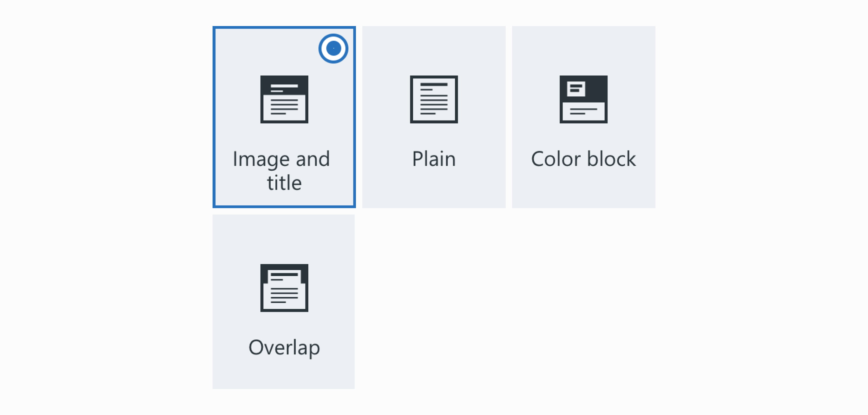Click the Overlap layout icon
The height and width of the screenshot is (415, 868).
coord(284,288)
